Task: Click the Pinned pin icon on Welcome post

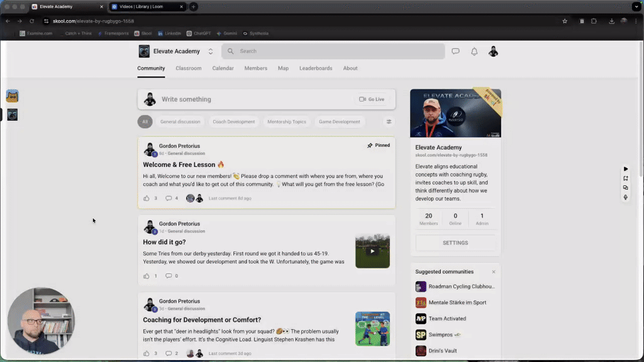Action: coord(370,145)
